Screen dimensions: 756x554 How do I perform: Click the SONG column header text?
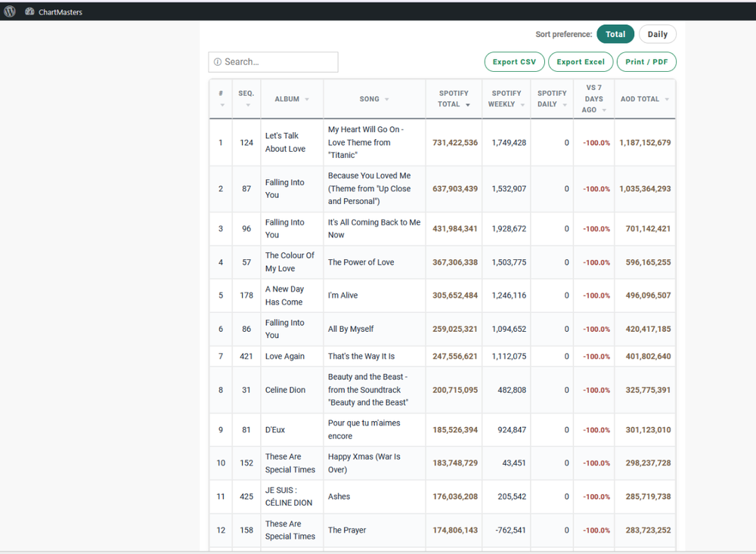(370, 99)
